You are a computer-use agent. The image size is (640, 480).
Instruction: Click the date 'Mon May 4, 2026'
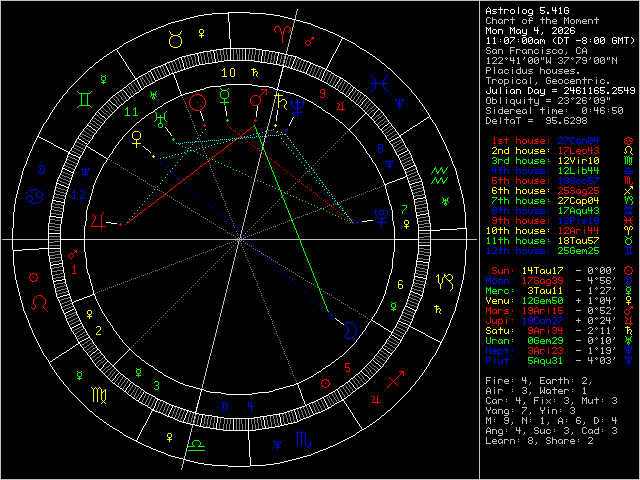point(530,31)
